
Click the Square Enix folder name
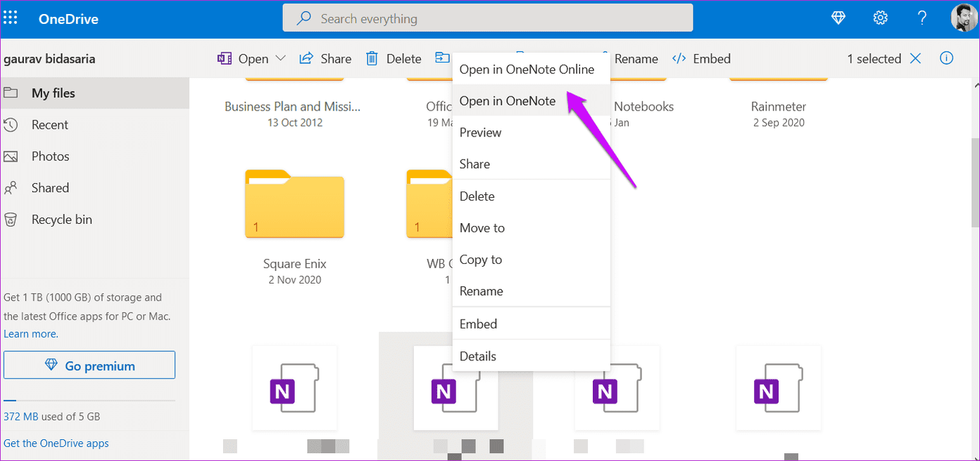pos(295,264)
